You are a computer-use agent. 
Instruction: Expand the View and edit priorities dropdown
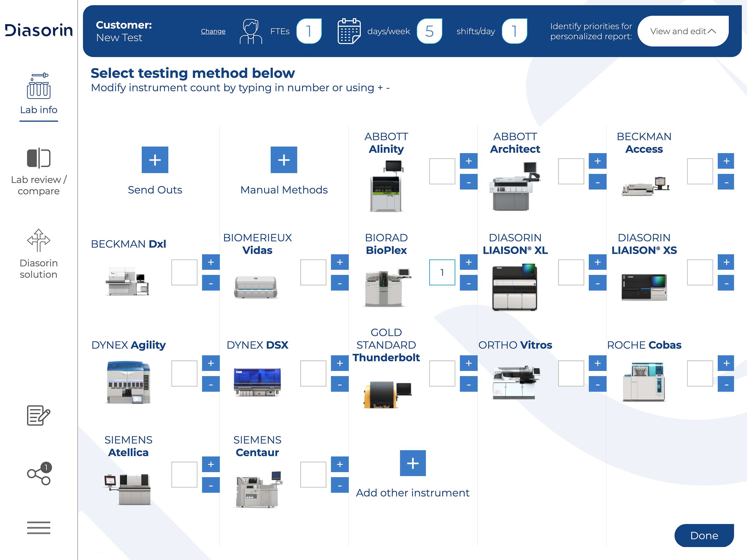683,31
